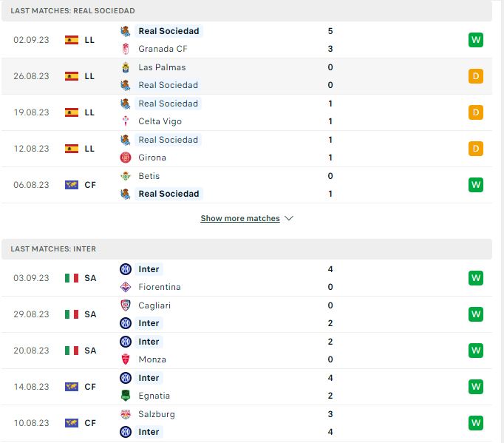Click the Salzburg club crest
Image resolution: width=504 pixels, height=443 pixels.
pyautogui.click(x=126, y=414)
